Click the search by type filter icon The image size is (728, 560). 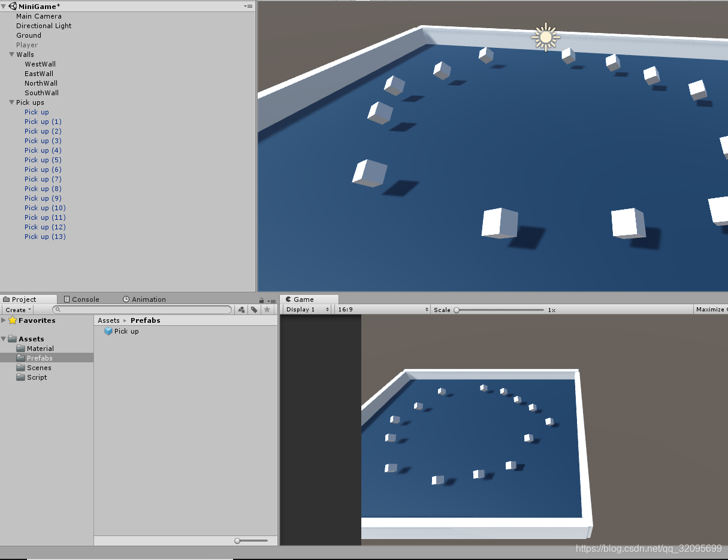tap(241, 310)
